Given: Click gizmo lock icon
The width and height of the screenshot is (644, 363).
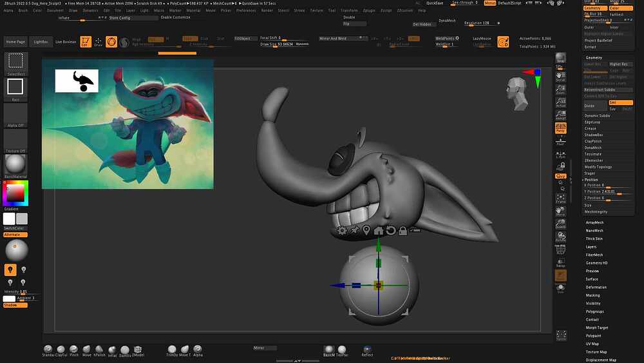Looking at the screenshot, I should [x=403, y=231].
